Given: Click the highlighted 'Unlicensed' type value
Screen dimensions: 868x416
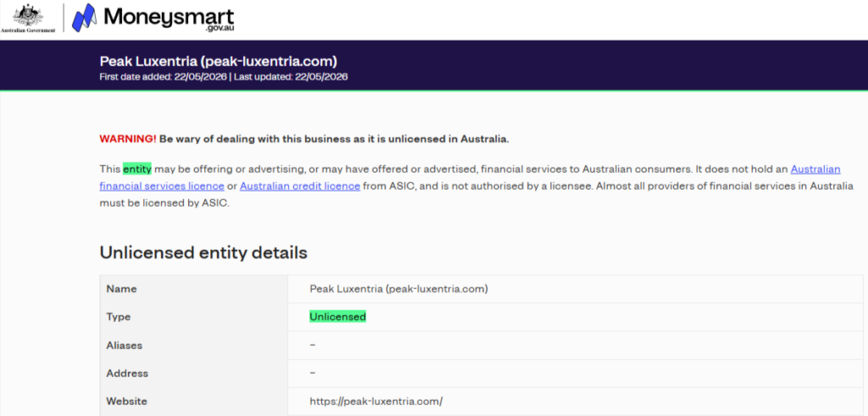Looking at the screenshot, I should pyautogui.click(x=337, y=317).
